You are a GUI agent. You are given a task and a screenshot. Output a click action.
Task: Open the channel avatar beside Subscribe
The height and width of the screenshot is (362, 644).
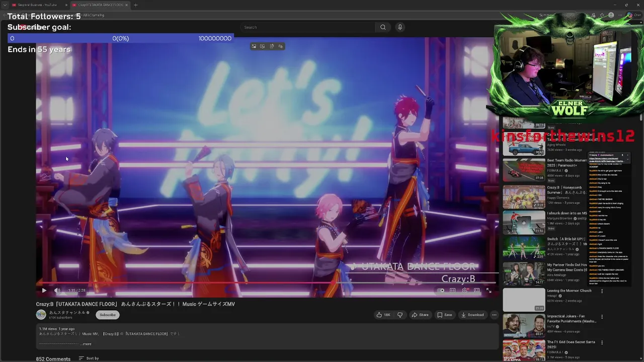pos(41,315)
